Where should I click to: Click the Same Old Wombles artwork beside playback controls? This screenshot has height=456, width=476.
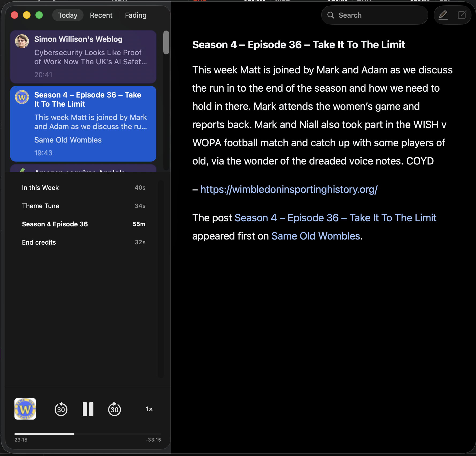[25, 409]
